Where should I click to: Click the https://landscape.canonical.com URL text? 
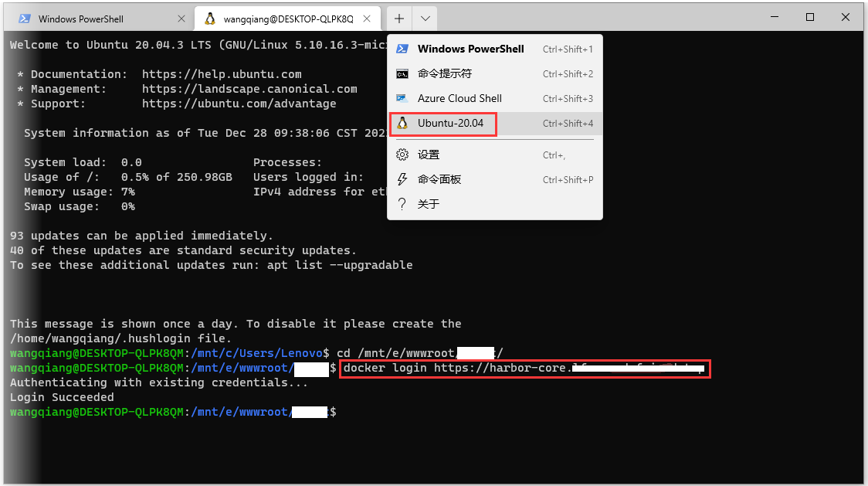tap(249, 89)
